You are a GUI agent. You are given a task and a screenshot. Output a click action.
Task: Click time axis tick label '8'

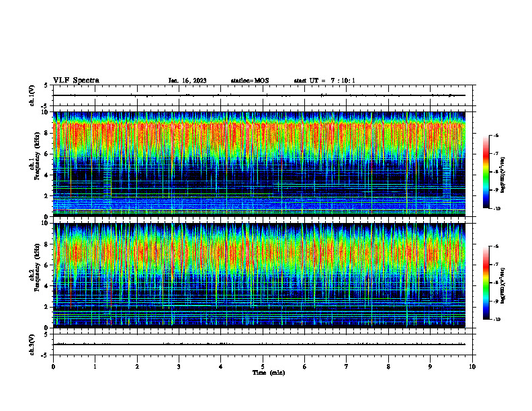point(388,367)
